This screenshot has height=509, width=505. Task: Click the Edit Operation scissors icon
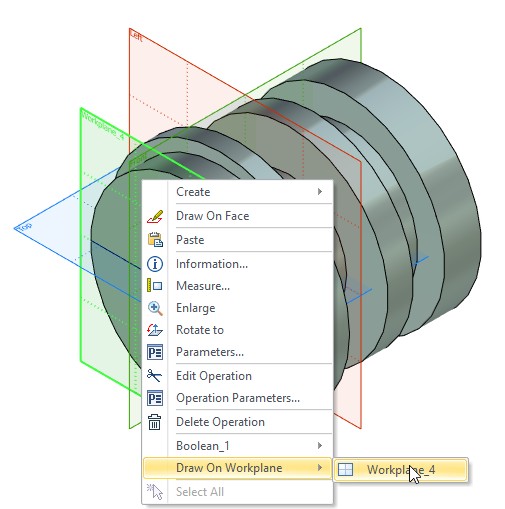[x=154, y=376]
